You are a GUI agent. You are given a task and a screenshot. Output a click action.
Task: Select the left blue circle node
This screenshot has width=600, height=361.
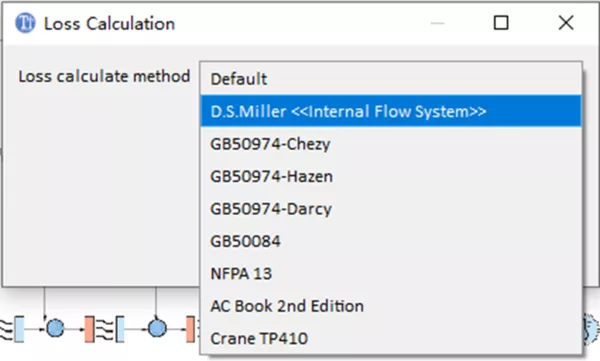point(55,328)
